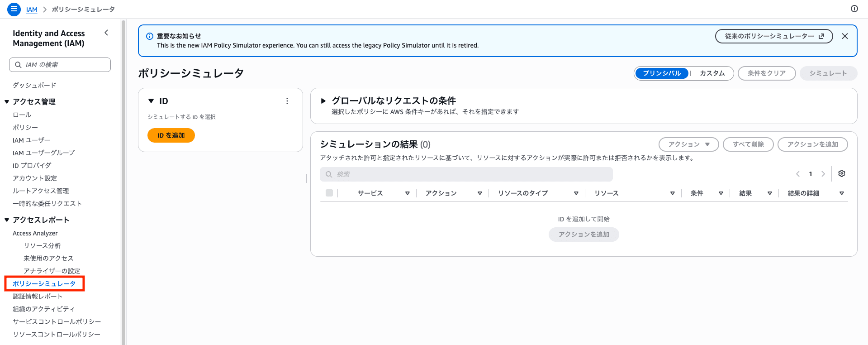Collapse the IAM sidebar with the chevron

pos(106,33)
